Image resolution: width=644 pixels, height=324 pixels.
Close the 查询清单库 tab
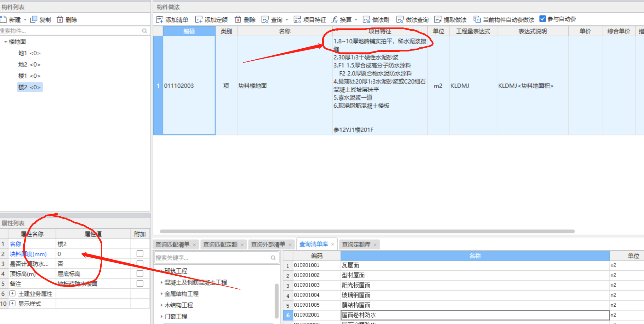(x=333, y=244)
